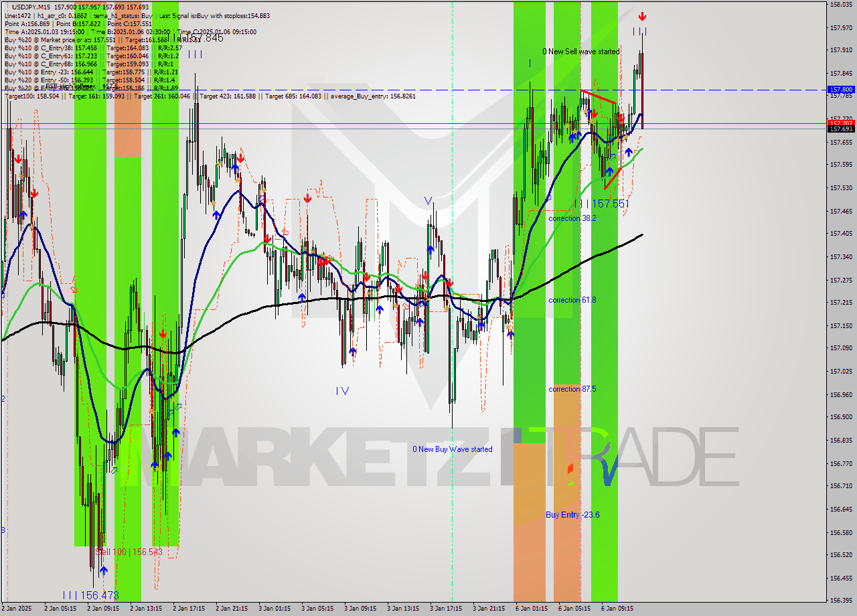The height and width of the screenshot is (616, 857).
Task: Click the red 157.707 price tag on the axis
Action: pyautogui.click(x=842, y=123)
